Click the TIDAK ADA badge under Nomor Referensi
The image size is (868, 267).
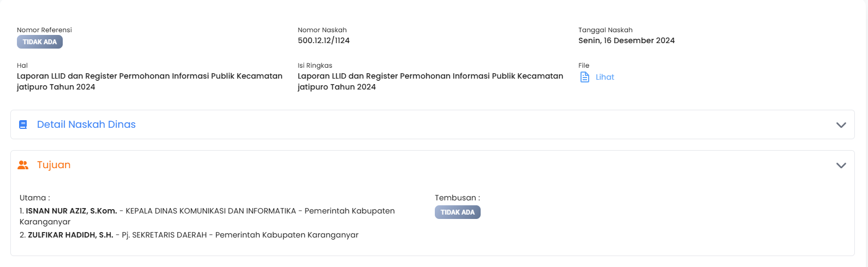40,42
